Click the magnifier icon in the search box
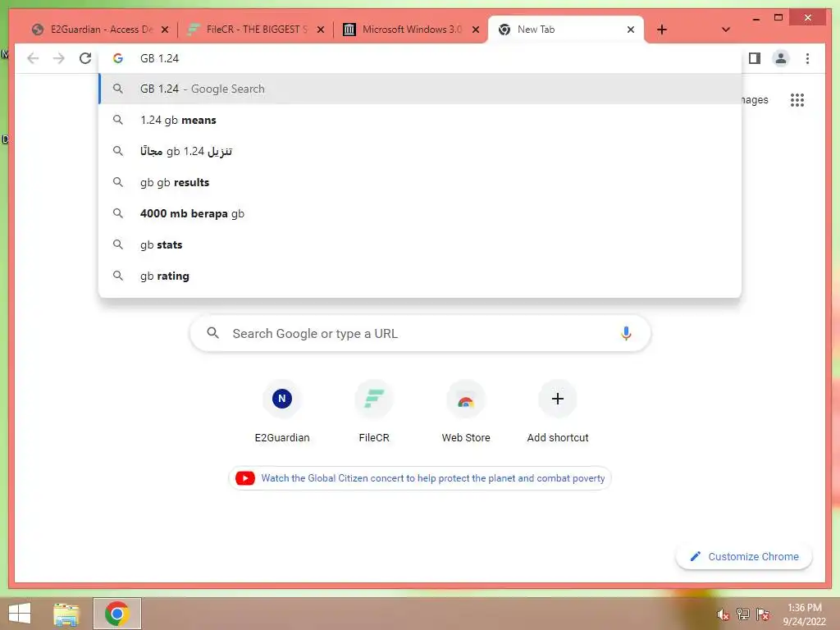840x630 pixels. pos(212,333)
